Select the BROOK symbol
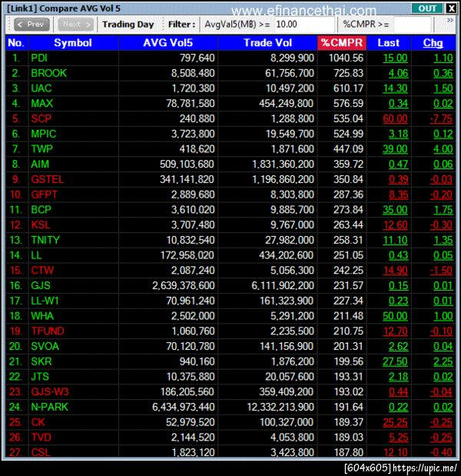 48,73
